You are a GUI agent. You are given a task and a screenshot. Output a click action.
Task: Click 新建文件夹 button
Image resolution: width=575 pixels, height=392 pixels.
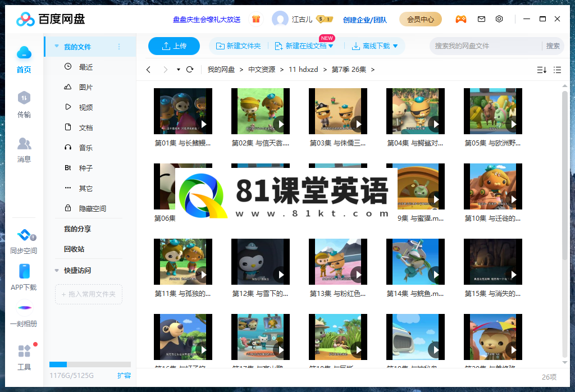coord(238,46)
